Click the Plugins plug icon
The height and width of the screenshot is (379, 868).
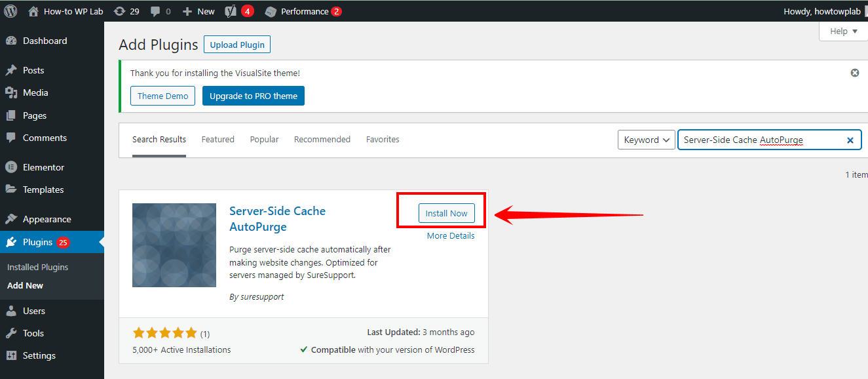tap(11, 242)
